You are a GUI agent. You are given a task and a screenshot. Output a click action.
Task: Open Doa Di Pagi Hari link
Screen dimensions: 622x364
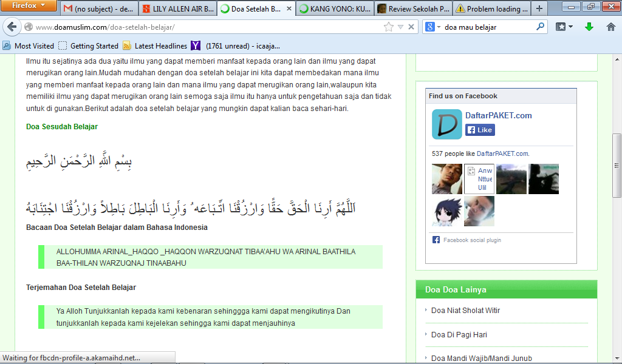[x=459, y=335]
